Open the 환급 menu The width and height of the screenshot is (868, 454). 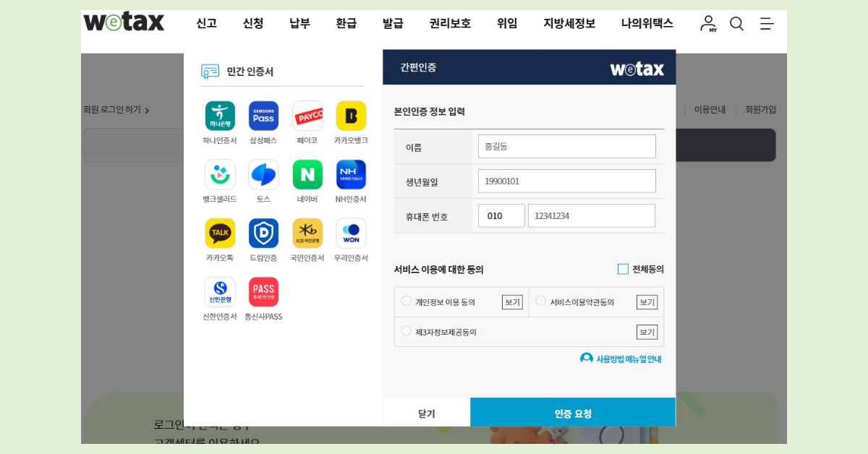pos(346,23)
